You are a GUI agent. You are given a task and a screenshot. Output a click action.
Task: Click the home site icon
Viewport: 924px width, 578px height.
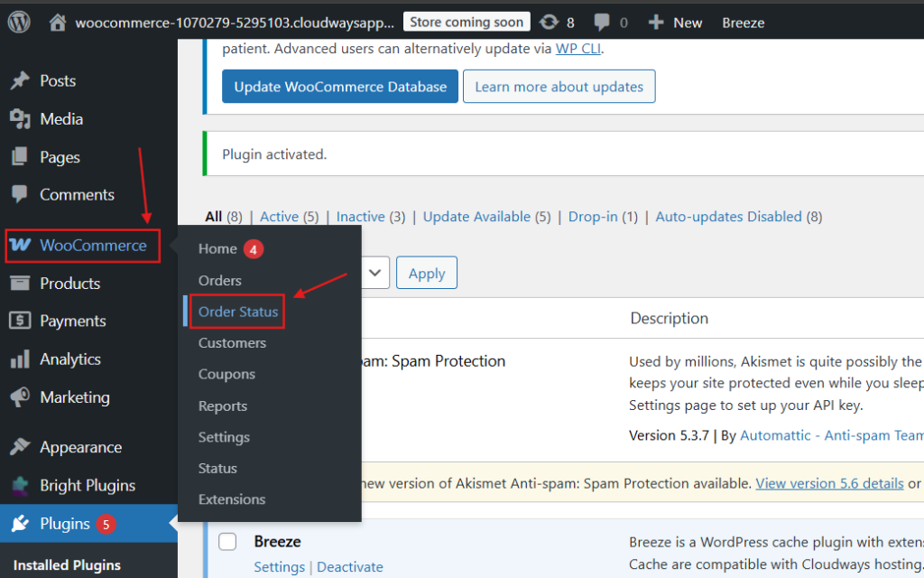(x=57, y=23)
